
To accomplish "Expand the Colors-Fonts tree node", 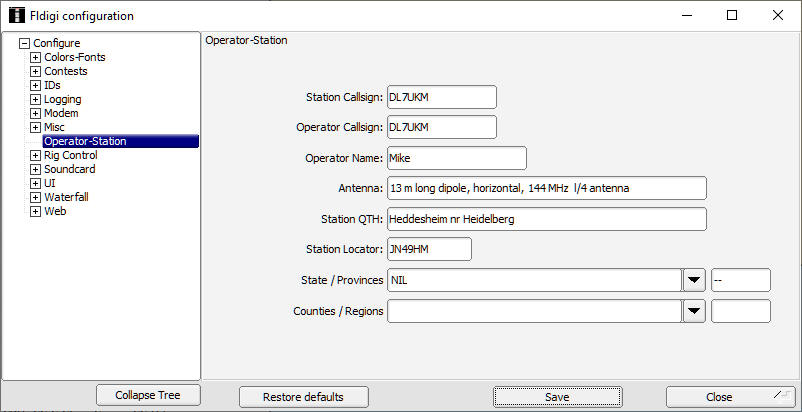I will point(36,57).
